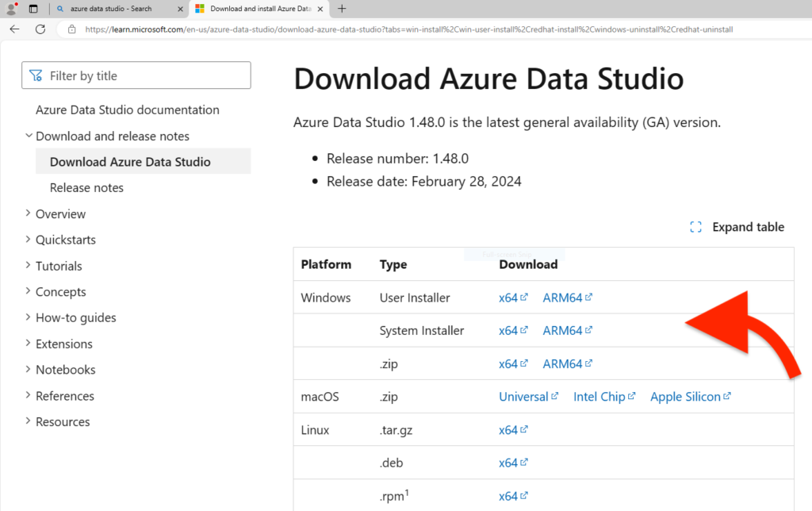Download macOS Apple Silicon .zip
The height and width of the screenshot is (511, 812).
(691, 397)
